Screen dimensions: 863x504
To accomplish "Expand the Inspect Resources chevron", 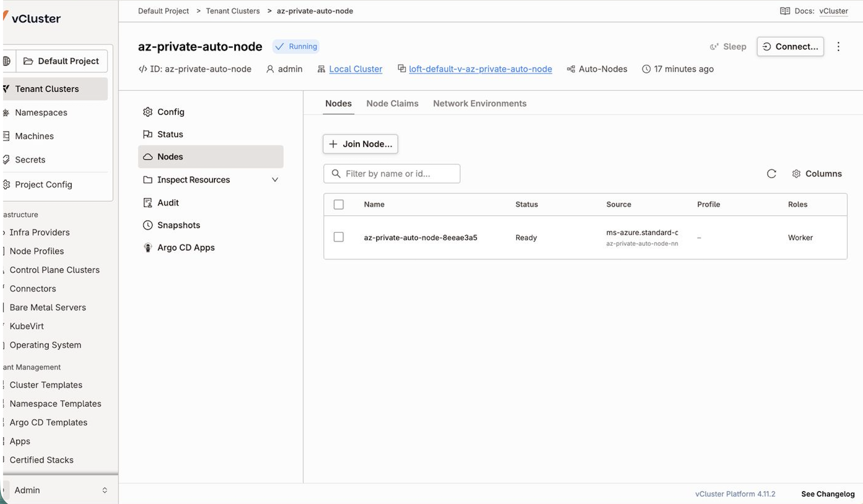I will tap(275, 180).
